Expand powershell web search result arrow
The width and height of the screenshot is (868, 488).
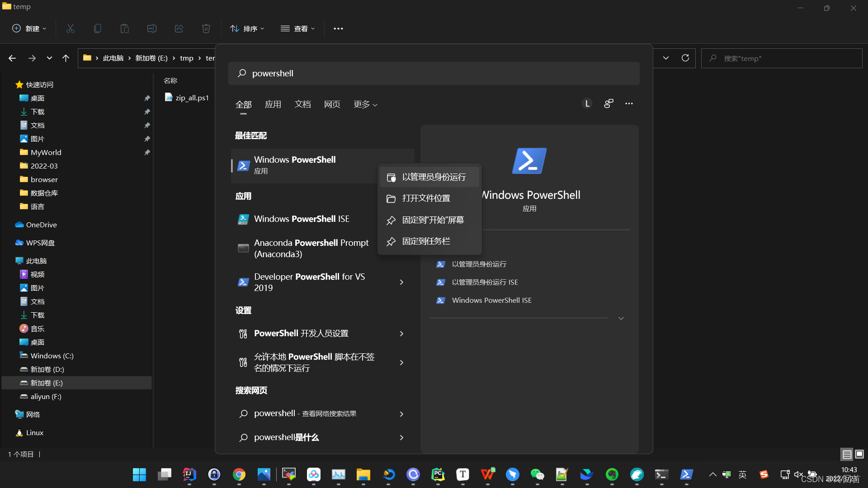(x=401, y=414)
